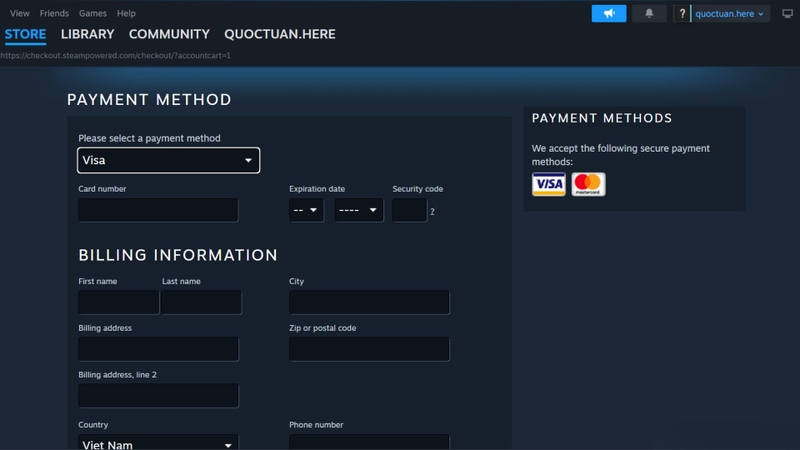Click 'Please select a payment method' label
This screenshot has height=450, width=800.
[149, 138]
